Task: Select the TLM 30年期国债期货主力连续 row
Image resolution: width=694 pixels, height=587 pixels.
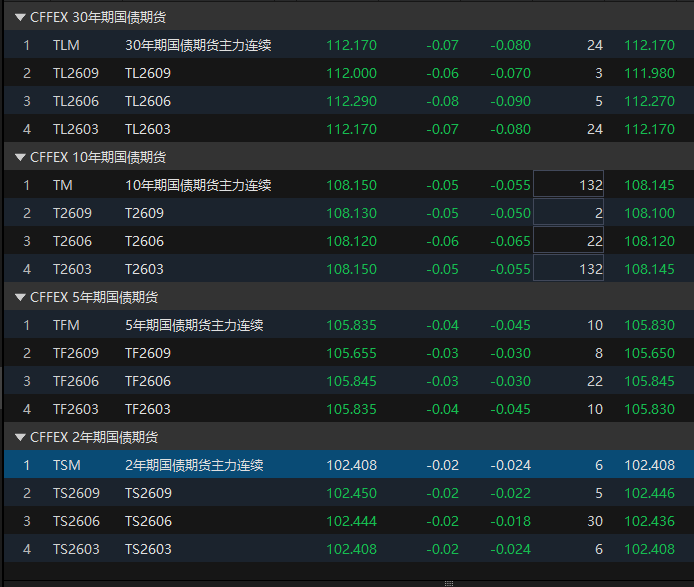Action: click(349, 45)
